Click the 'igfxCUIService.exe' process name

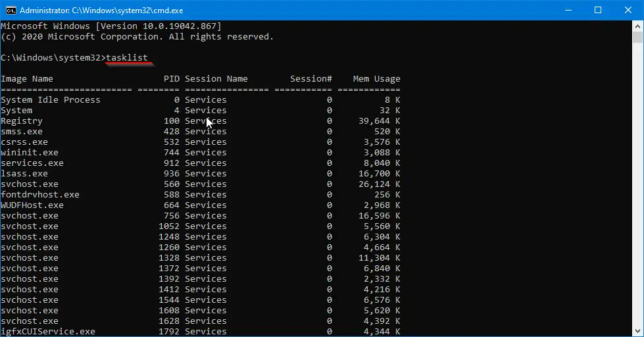(48, 331)
